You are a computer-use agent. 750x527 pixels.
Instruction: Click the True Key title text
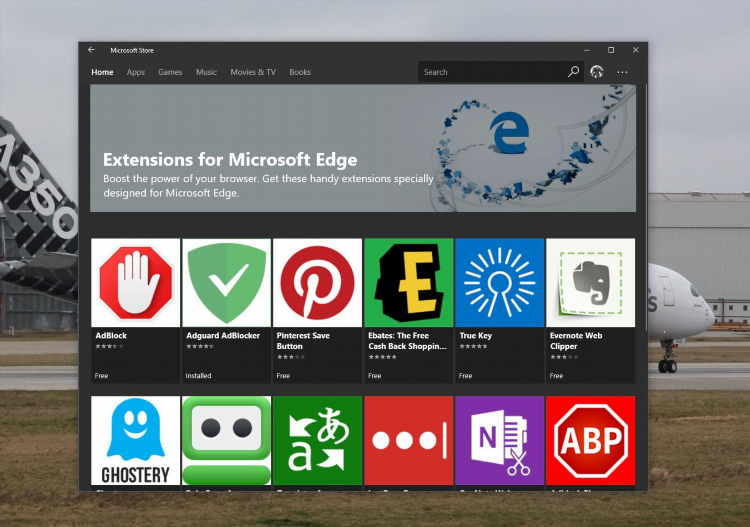[x=475, y=336]
